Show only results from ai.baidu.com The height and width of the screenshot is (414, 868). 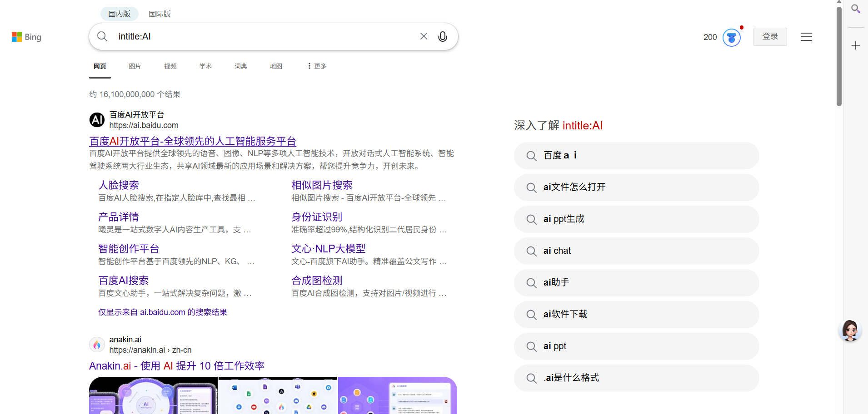pos(163,312)
